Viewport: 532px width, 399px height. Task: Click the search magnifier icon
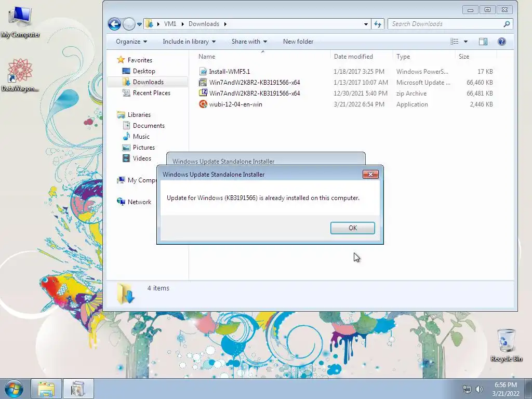coord(507,24)
